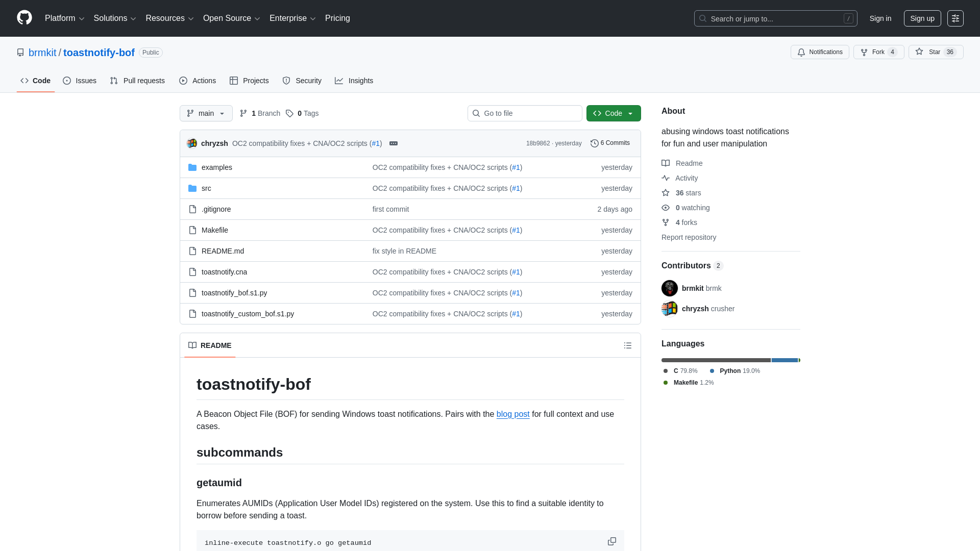Screen dimensions: 980x551
Task: Toggle the README table of contents
Action: pyautogui.click(x=628, y=345)
